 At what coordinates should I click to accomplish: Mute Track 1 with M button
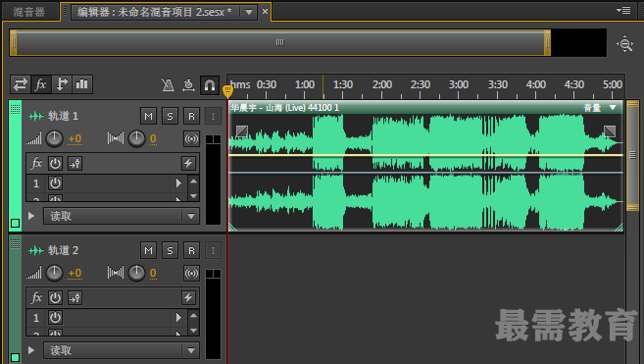pos(148,116)
